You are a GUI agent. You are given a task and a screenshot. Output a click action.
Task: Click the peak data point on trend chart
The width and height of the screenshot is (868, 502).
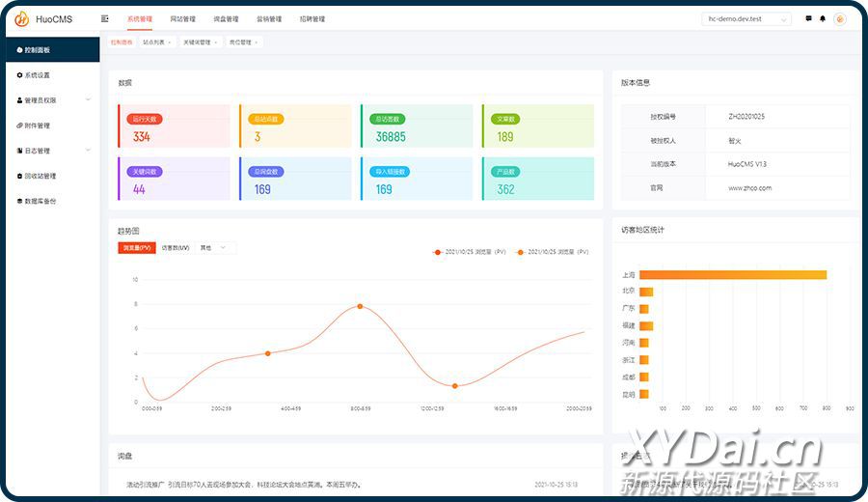pos(360,306)
